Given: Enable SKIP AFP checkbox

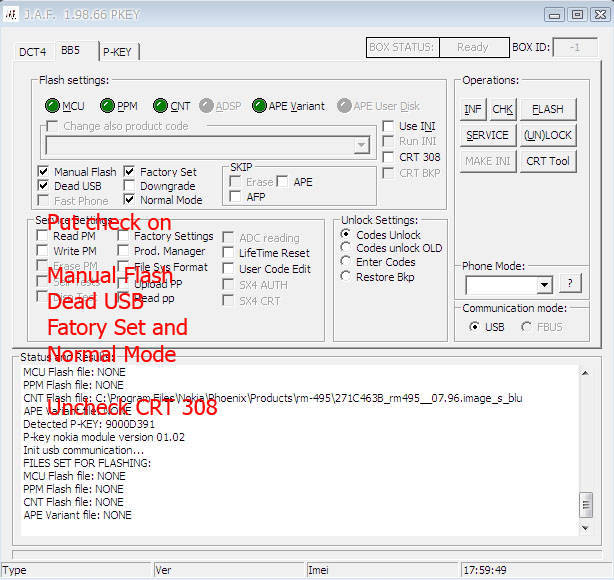Looking at the screenshot, I should tap(235, 196).
